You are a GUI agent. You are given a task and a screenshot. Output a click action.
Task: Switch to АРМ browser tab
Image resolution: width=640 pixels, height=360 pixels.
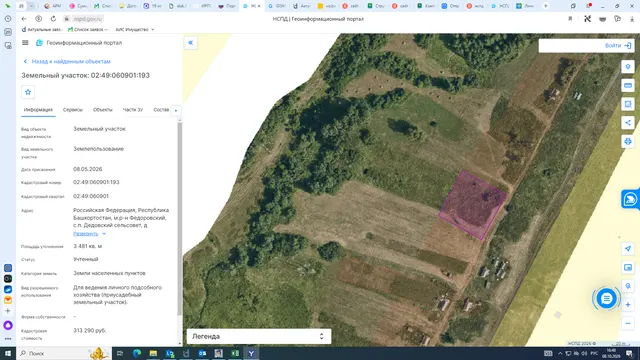click(x=53, y=6)
